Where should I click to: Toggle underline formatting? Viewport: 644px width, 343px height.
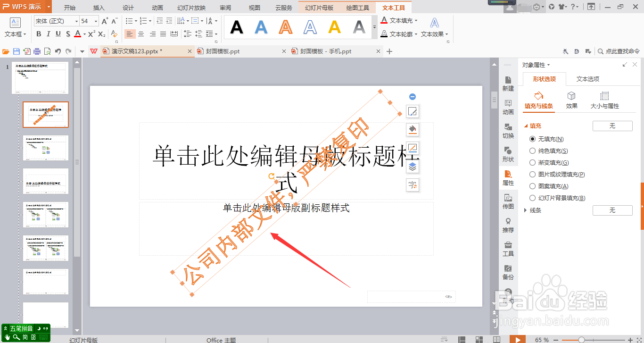(58, 34)
